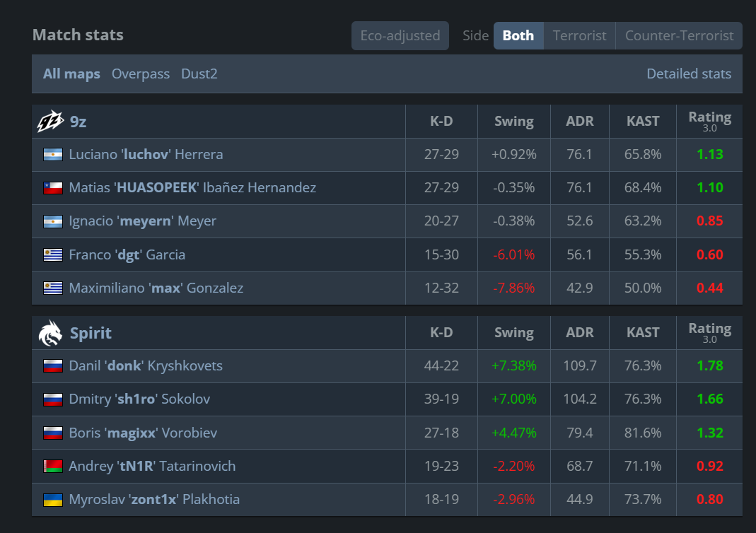Viewport: 756px width, 533px height.
Task: Click sh1ro's 1.66 rating value
Action: pos(710,399)
